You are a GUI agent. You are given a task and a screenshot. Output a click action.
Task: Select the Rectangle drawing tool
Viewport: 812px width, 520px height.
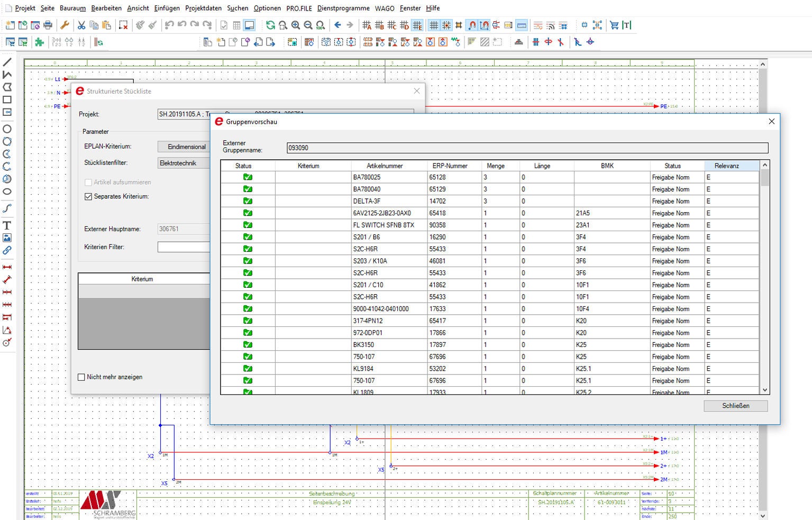(7, 98)
